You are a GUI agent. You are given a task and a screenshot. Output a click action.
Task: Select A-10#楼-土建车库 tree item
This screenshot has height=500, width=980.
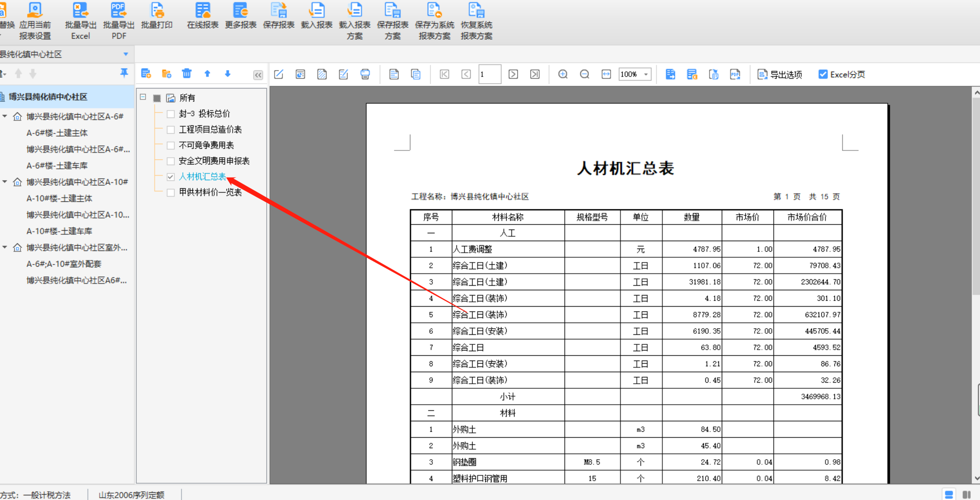point(59,231)
